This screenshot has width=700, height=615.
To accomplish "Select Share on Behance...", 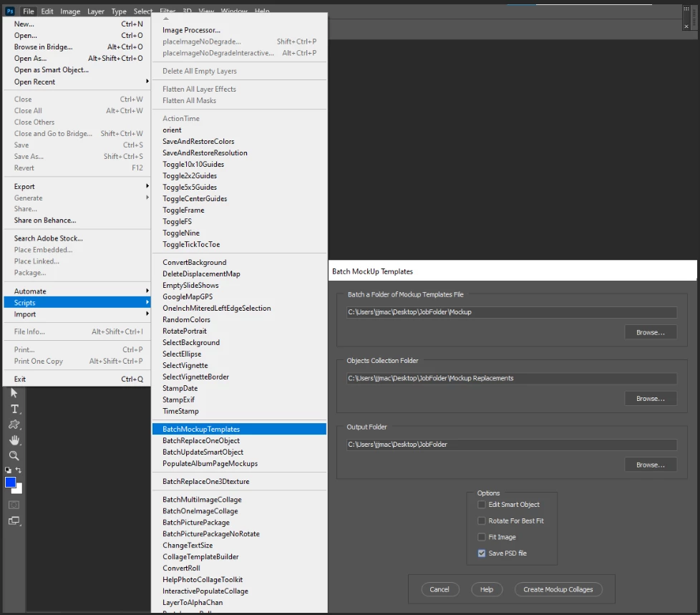I will point(77,221).
